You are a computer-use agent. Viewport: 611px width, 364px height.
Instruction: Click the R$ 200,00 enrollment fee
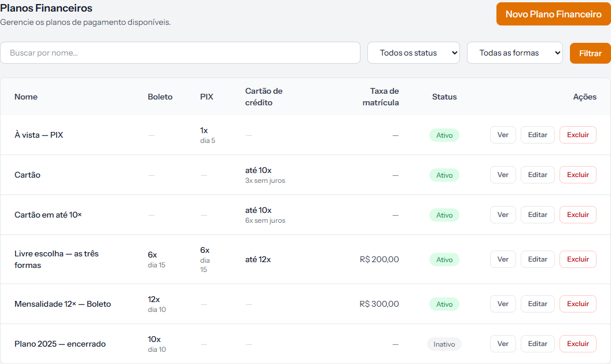pos(379,259)
